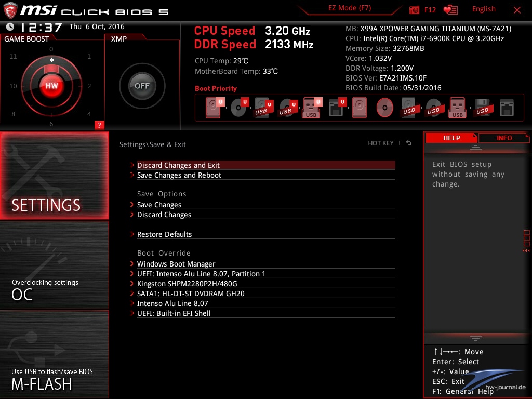Click the chevron beside Intenso Alu Line 8.07

132,303
